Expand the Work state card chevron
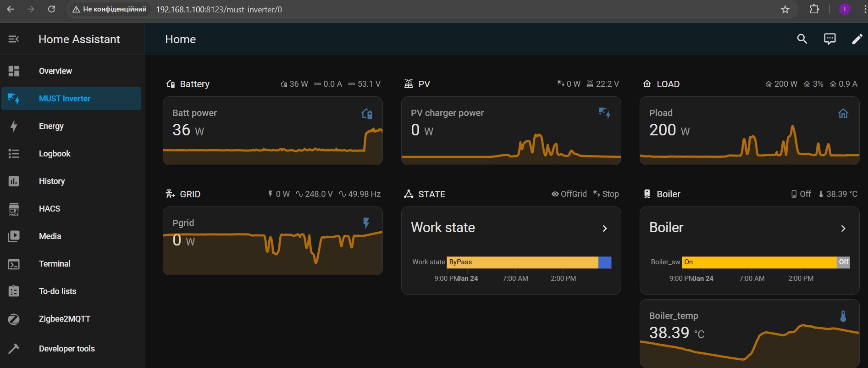The image size is (868, 368). (x=605, y=229)
